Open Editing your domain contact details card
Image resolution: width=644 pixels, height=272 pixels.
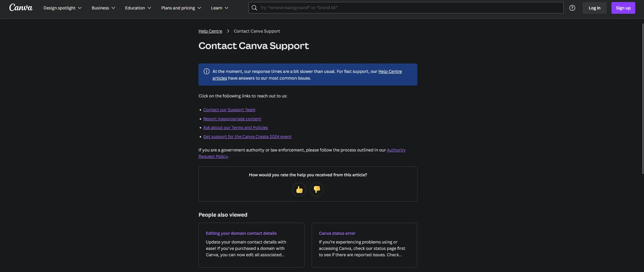pos(251,245)
